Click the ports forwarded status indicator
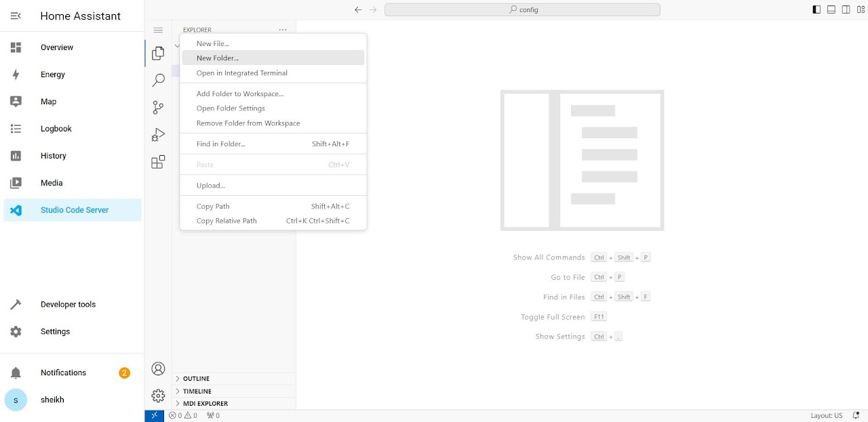Viewport: 868px width, 422px height. coord(213,415)
